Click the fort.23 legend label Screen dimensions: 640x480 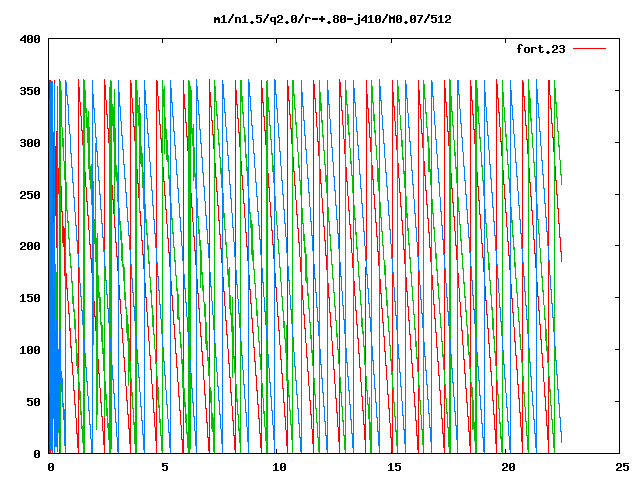541,49
